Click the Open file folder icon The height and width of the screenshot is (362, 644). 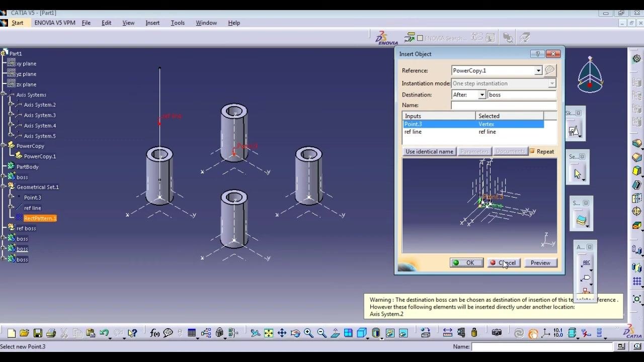[25, 333]
